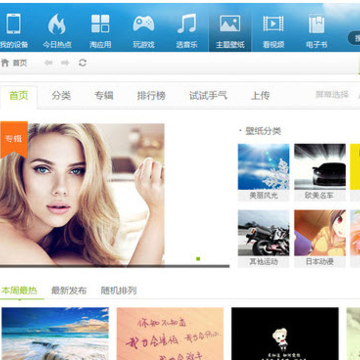Switch to 分类 tab
Viewport: 360px width, 360px height.
pyautogui.click(x=61, y=96)
